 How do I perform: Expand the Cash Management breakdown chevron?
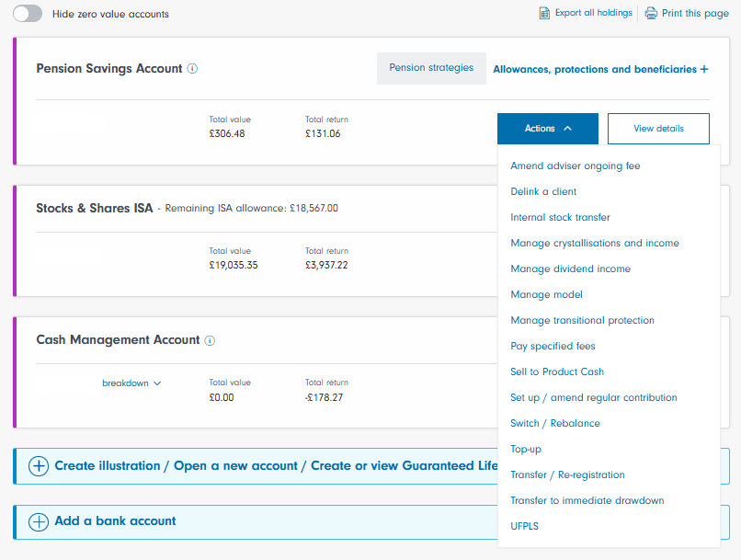pos(156,383)
